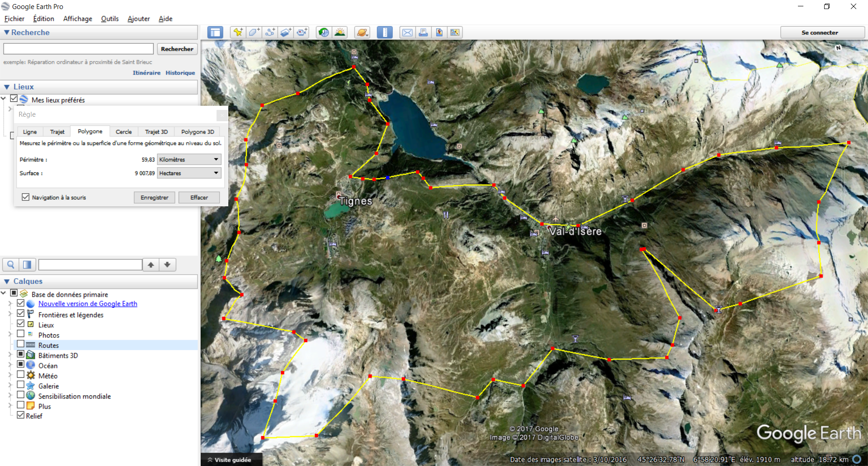Click the Google Earth Pro app icon
Image resolution: width=868 pixels, height=466 pixels.
tap(5, 6)
